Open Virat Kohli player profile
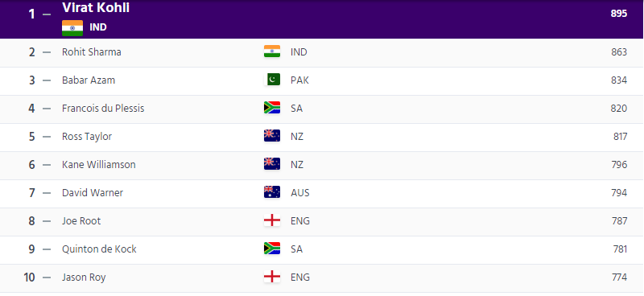The width and height of the screenshot is (644, 296). tap(96, 7)
